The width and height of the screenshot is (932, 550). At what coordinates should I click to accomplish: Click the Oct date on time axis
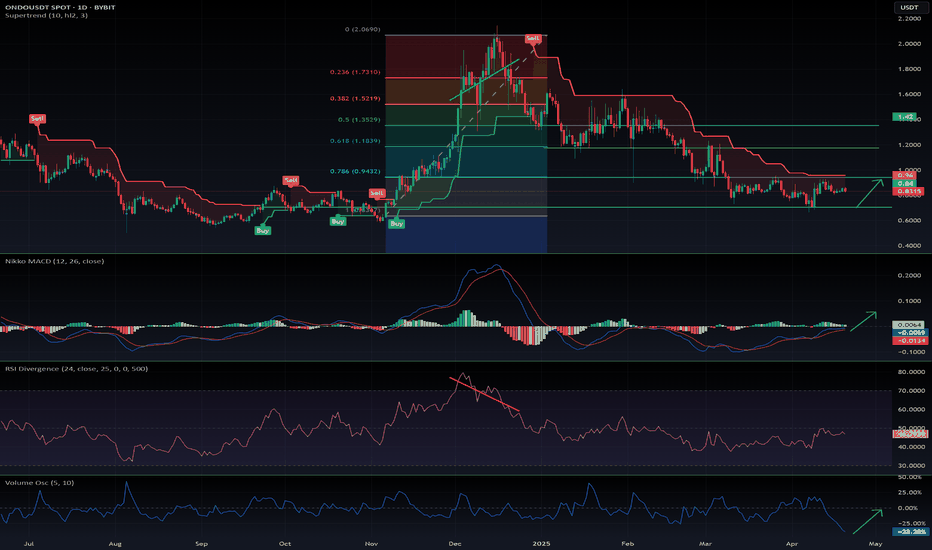(285, 543)
